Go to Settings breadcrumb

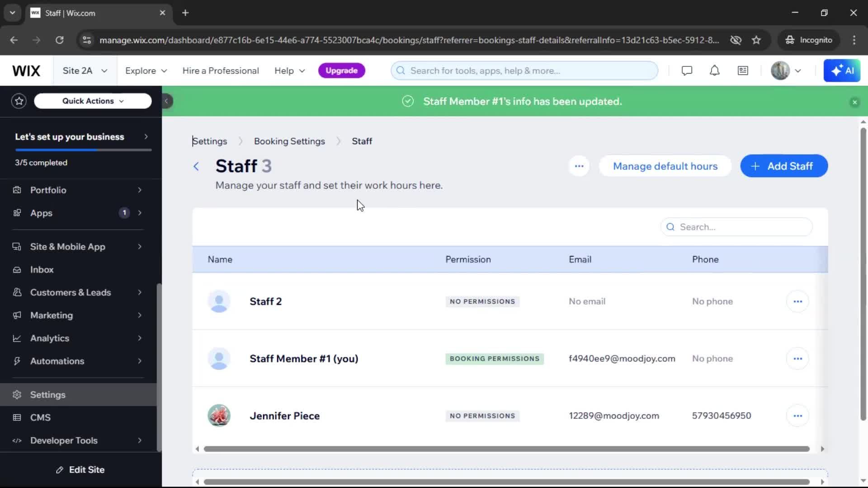coord(210,141)
